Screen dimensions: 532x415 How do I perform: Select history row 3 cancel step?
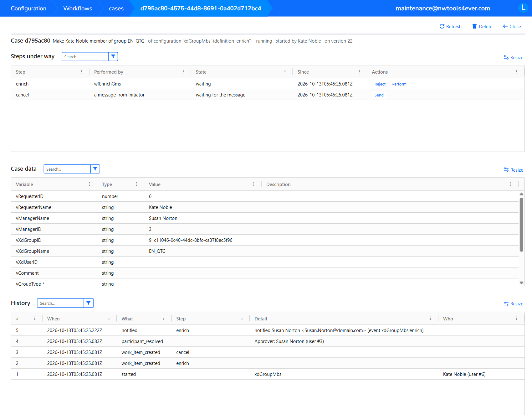[x=268, y=352]
